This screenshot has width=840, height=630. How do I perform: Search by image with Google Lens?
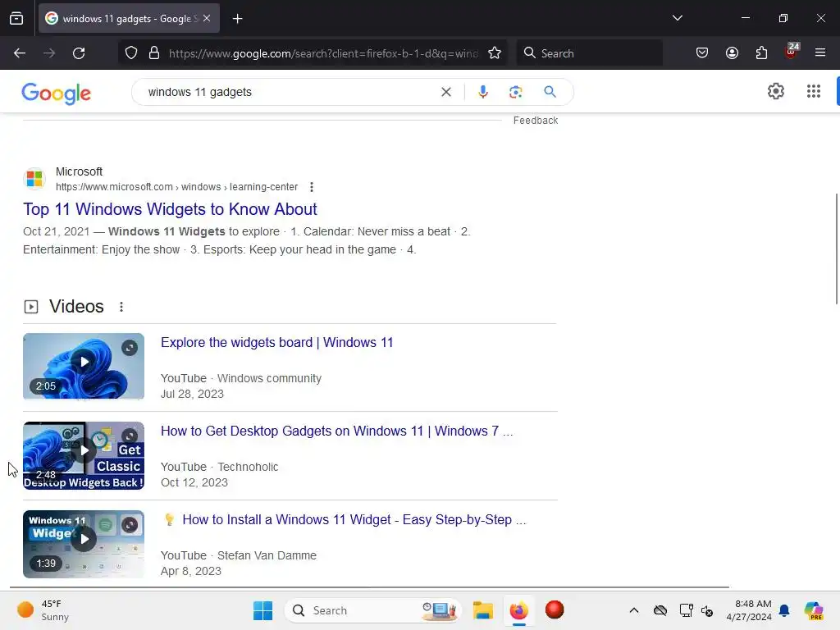[x=515, y=92]
